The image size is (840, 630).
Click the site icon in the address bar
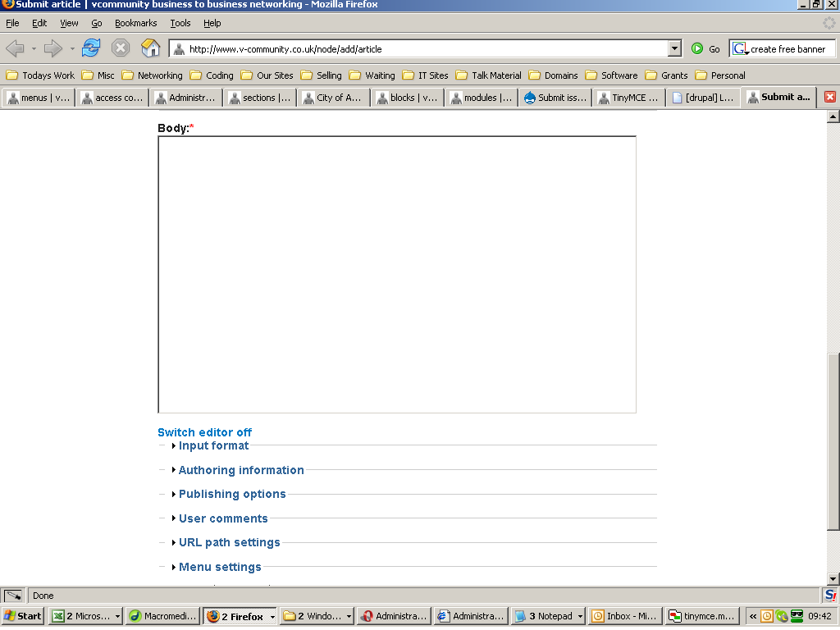coord(177,48)
